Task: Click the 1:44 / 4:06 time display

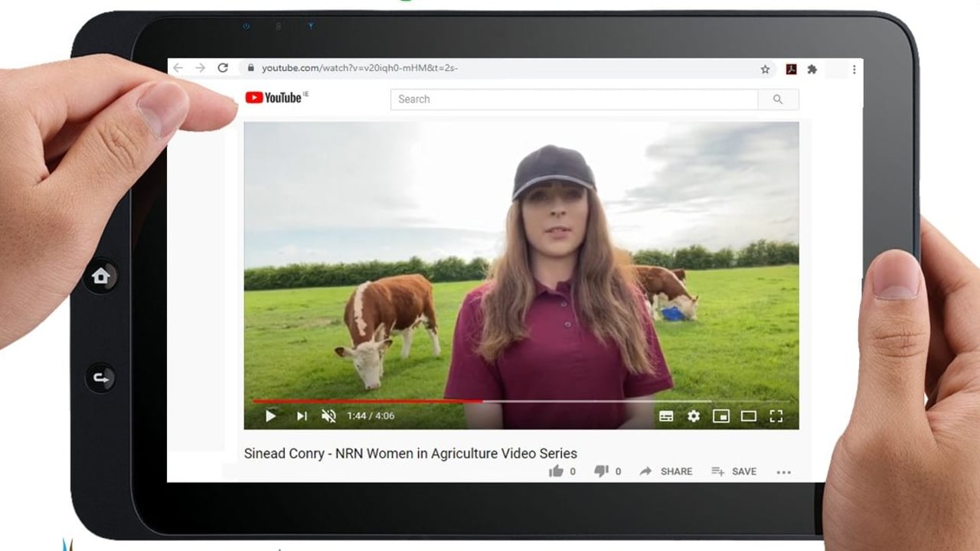Action: pyautogui.click(x=371, y=416)
